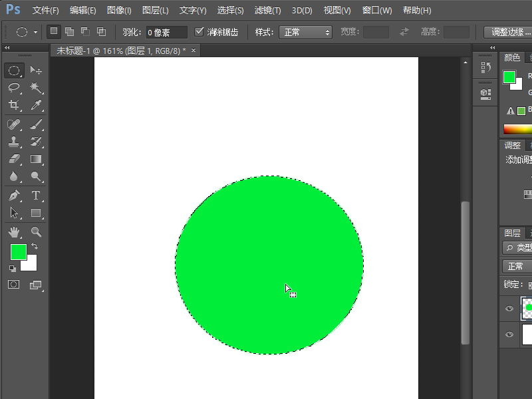Open the 文字(Y) menu
The image size is (532, 399).
(x=193, y=11)
